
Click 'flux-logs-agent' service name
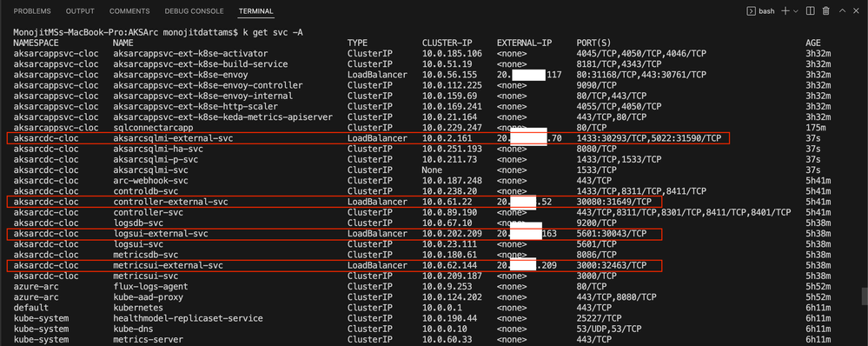click(x=150, y=286)
